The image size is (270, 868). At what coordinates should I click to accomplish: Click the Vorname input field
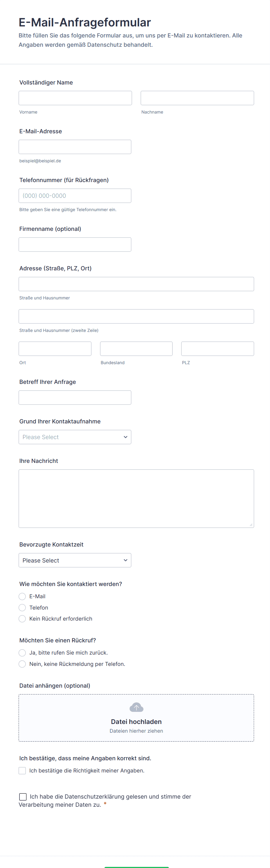[75, 98]
